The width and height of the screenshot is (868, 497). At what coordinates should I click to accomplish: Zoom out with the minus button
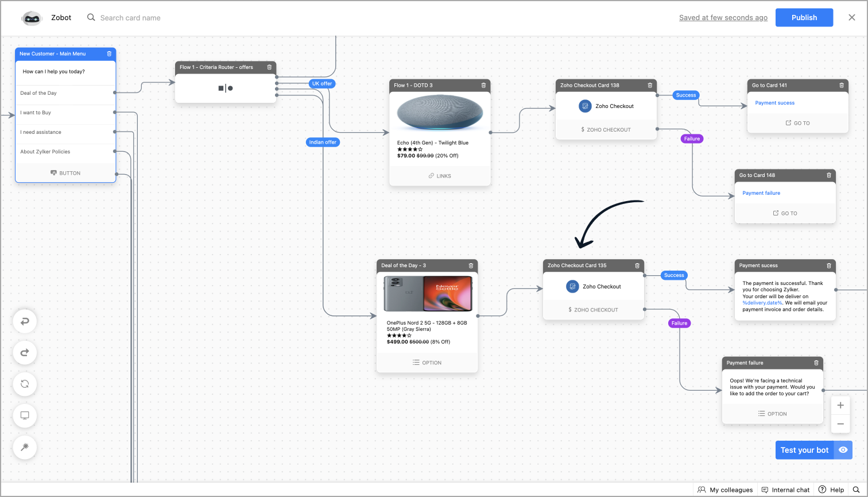coord(840,424)
